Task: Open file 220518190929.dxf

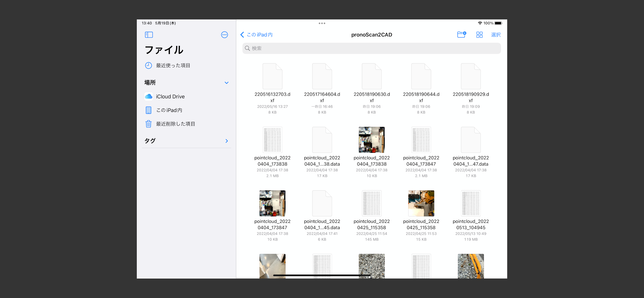Action: (471, 89)
